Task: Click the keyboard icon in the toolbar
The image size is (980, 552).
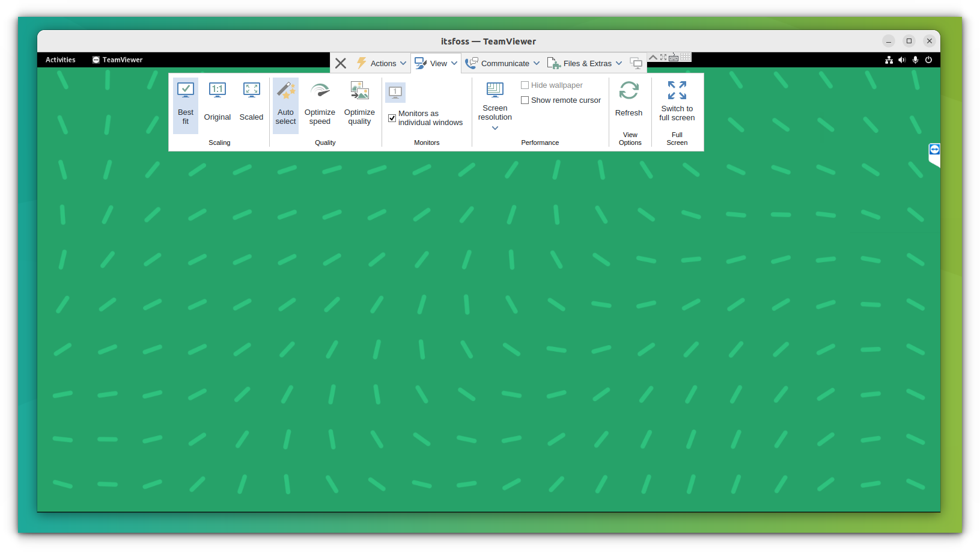Action: tap(674, 58)
